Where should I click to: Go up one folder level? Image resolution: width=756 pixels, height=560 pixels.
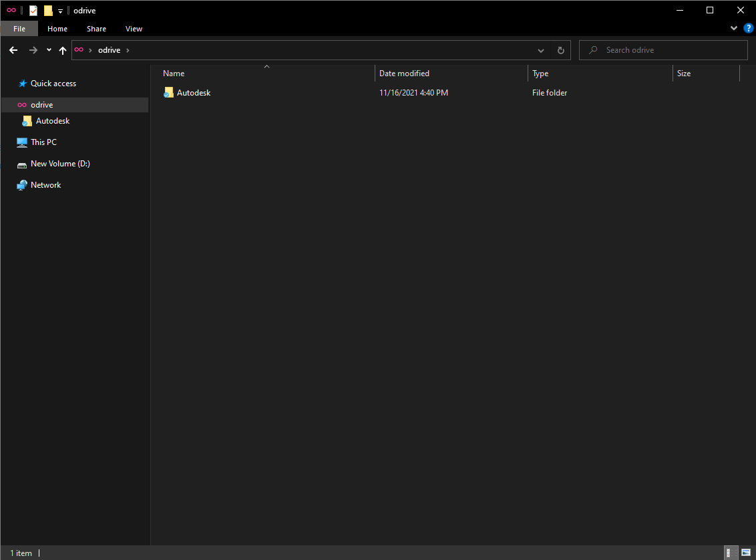point(63,50)
